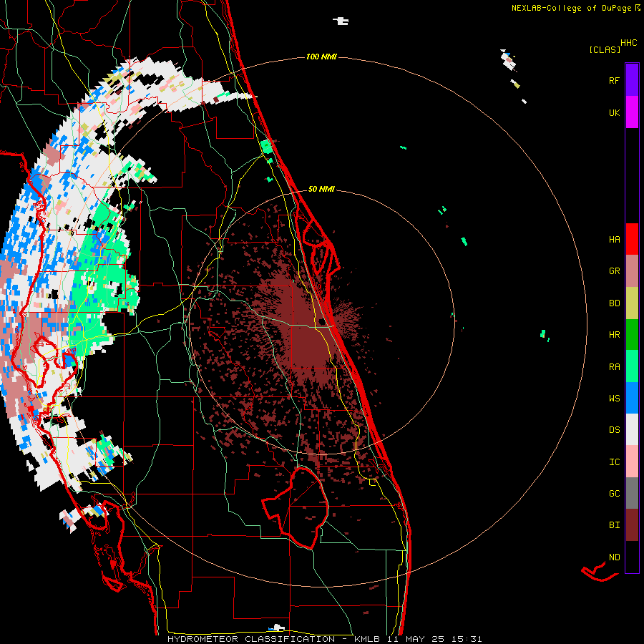Click the "WS" legend label
644x644 pixels.
click(x=614, y=399)
